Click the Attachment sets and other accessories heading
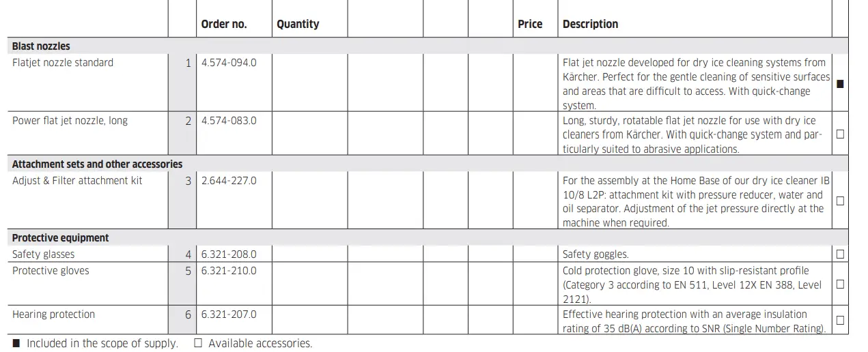 point(97,164)
